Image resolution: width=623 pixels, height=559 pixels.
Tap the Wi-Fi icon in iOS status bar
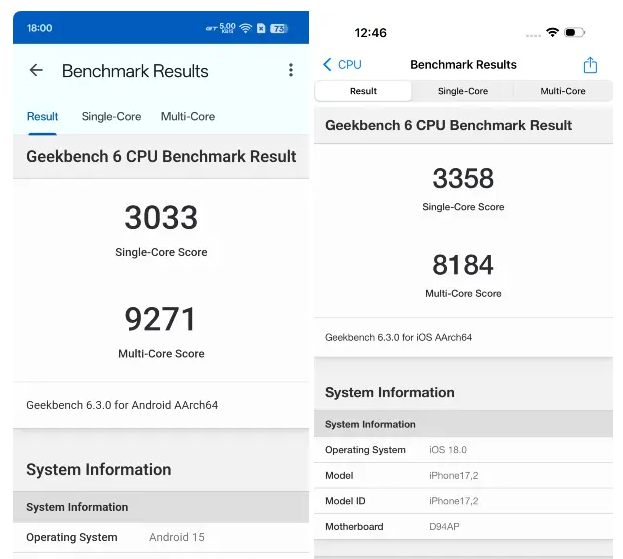[552, 33]
